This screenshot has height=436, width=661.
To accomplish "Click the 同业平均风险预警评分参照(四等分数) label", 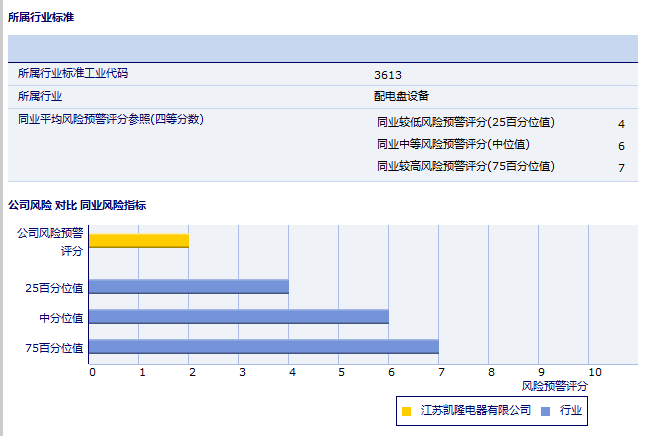I will [111, 119].
